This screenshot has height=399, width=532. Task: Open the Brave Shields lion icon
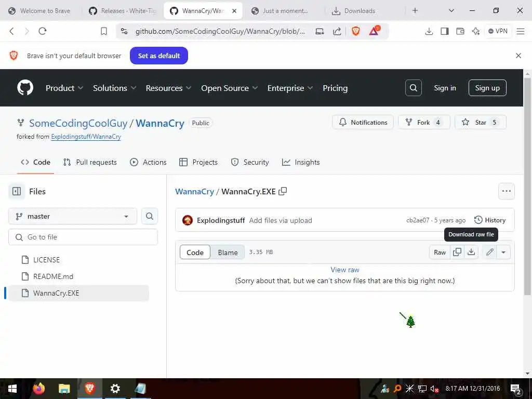[x=355, y=31]
